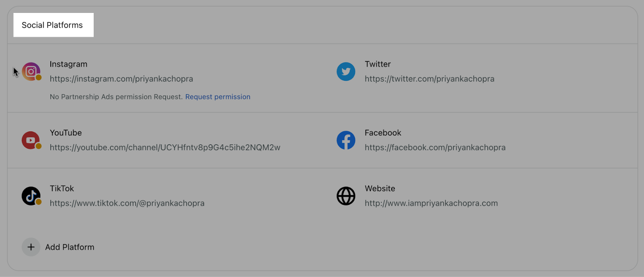The image size is (644, 277).
Task: Open the instagram.com/priyankachopra URL
Action: coord(122,79)
